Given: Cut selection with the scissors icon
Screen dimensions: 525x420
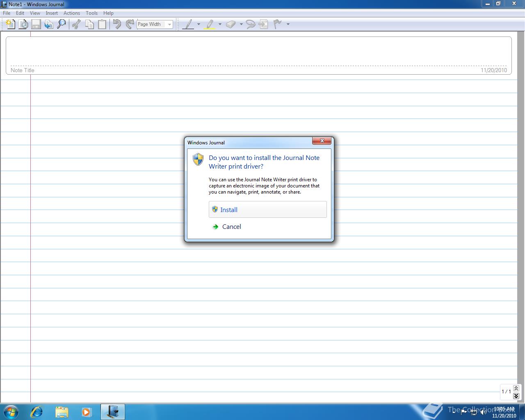Looking at the screenshot, I should 76,24.
